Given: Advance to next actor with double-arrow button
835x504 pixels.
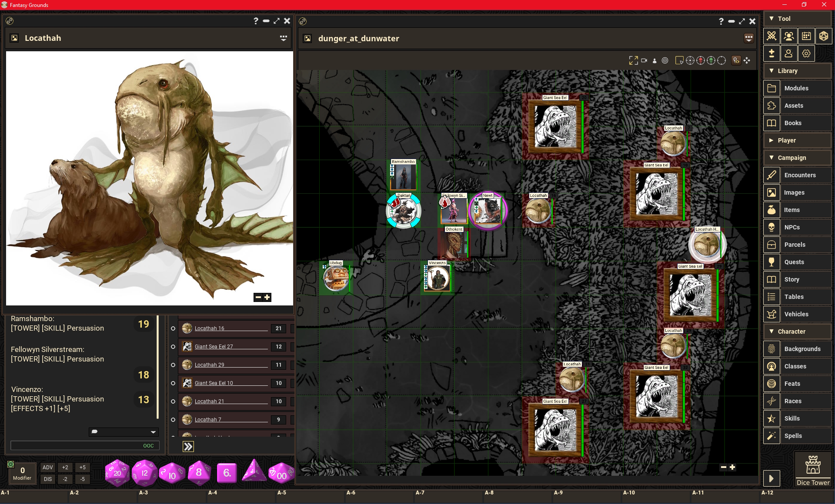Looking at the screenshot, I should pyautogui.click(x=188, y=447).
